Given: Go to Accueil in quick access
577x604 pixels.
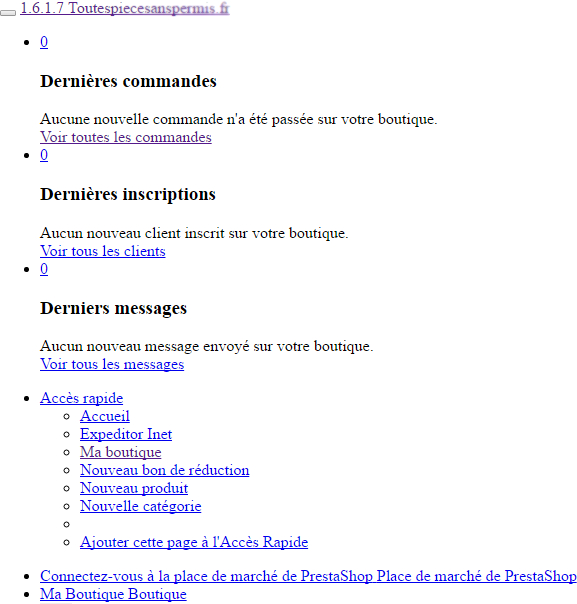Looking at the screenshot, I should (x=105, y=416).
